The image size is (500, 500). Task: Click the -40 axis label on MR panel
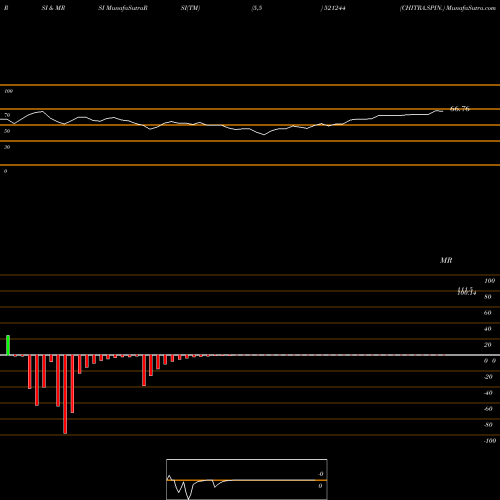[x=488, y=393]
